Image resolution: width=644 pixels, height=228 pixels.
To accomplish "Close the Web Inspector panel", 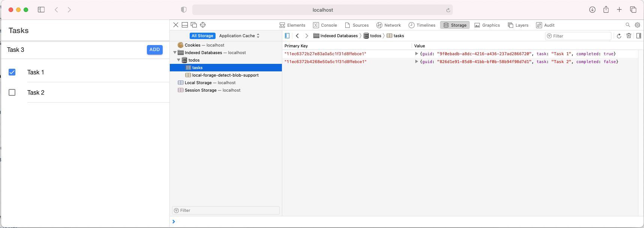I will (176, 25).
